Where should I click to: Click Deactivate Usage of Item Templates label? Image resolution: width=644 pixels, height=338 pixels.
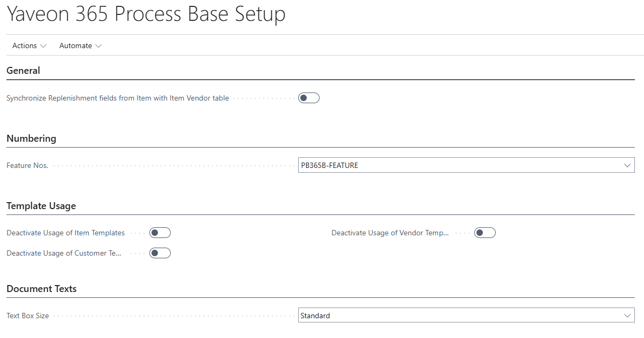66,233
